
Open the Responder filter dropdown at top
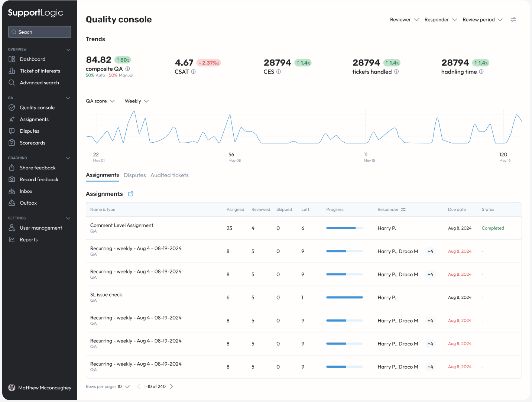point(441,20)
